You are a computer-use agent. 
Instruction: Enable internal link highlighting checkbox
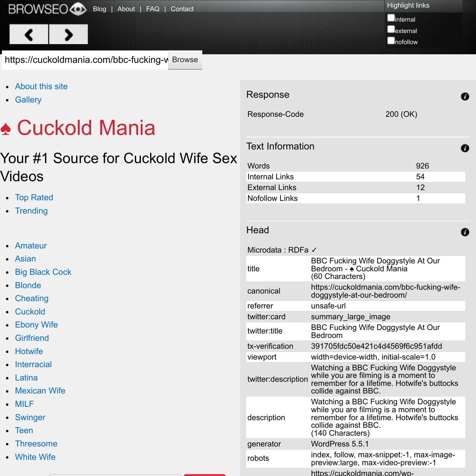(391, 18)
